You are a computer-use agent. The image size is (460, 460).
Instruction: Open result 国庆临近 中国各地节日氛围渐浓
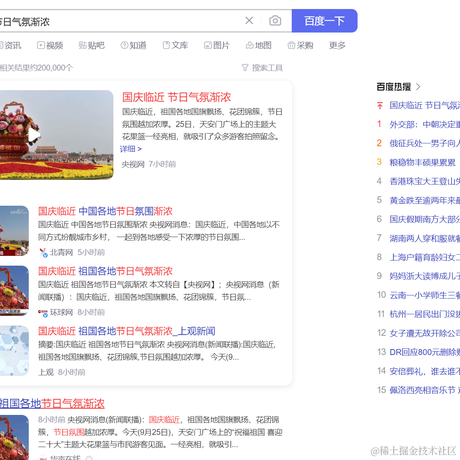tap(105, 211)
